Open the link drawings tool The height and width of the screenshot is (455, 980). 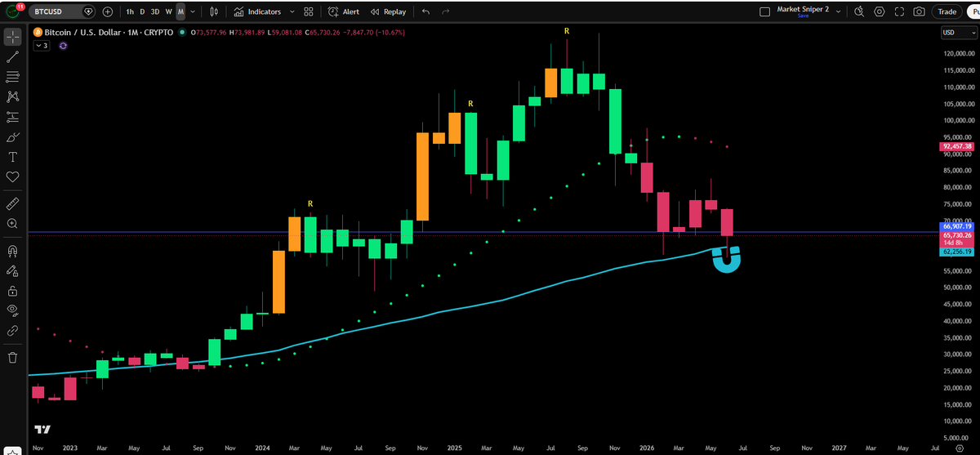12,330
